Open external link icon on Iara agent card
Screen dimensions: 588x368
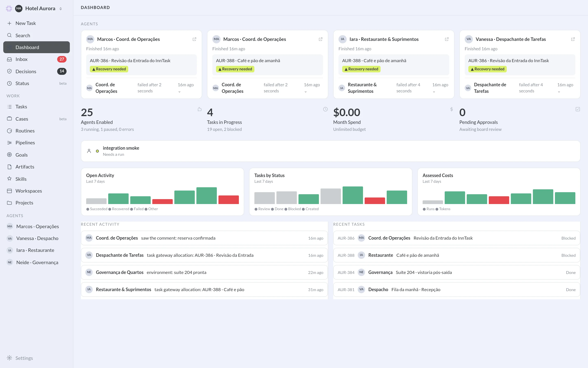tap(447, 39)
